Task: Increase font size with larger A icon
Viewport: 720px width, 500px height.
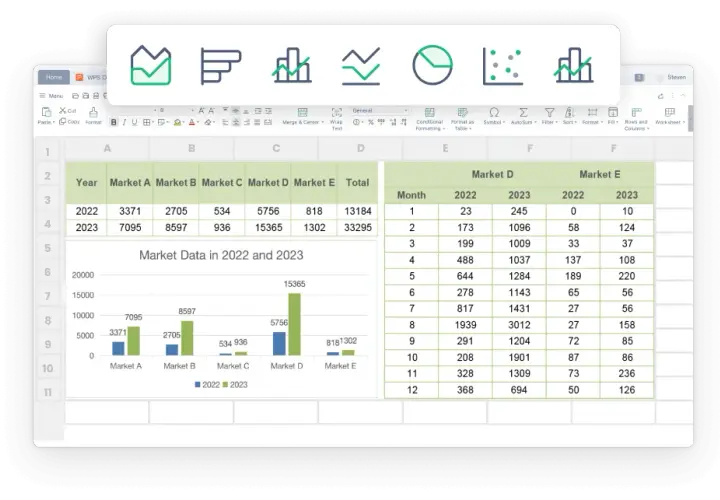Action: pos(202,111)
